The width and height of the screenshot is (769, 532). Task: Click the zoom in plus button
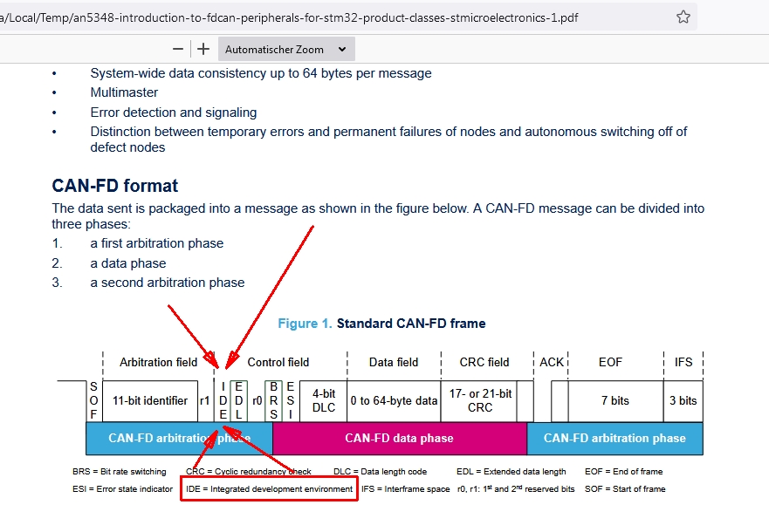click(203, 50)
